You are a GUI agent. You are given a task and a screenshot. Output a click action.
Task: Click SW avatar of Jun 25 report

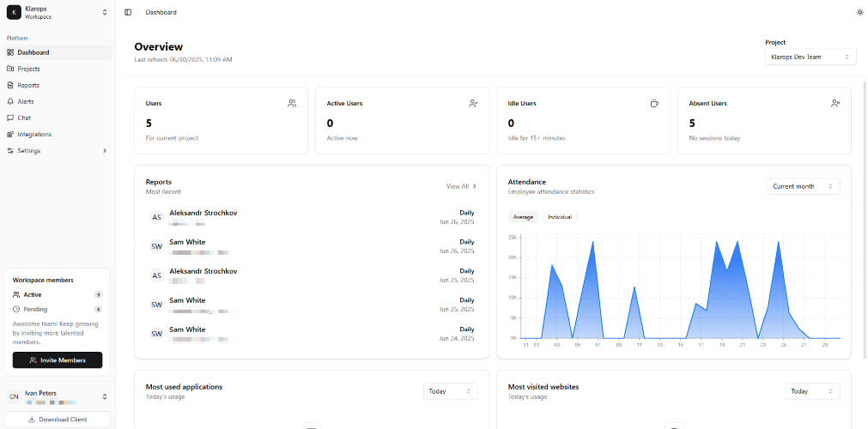(156, 305)
